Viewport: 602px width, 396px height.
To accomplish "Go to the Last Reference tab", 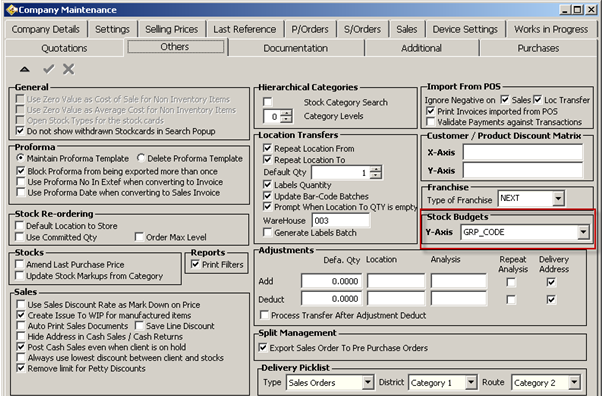I will pyautogui.click(x=245, y=29).
